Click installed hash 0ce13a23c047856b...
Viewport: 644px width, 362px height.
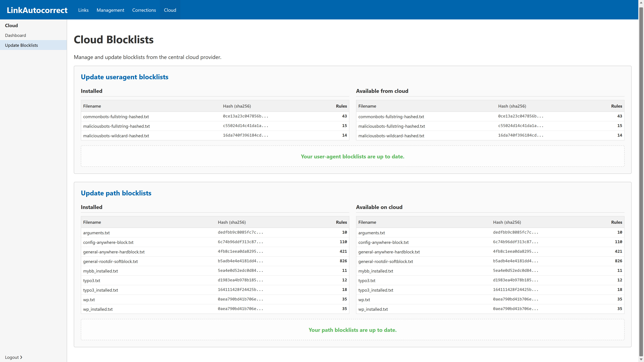[246, 116]
